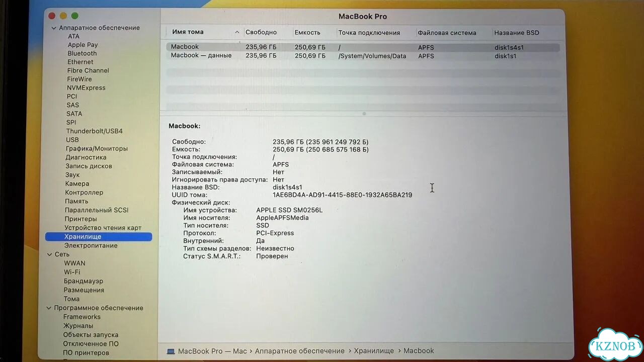Collapse the Сеть section
Image resolution: width=644 pixels, height=362 pixels.
pos(49,254)
